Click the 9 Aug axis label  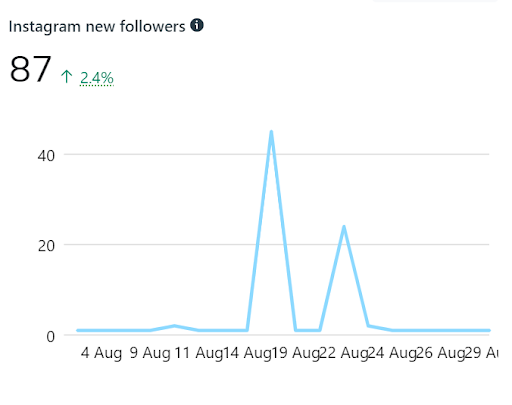pyautogui.click(x=150, y=353)
